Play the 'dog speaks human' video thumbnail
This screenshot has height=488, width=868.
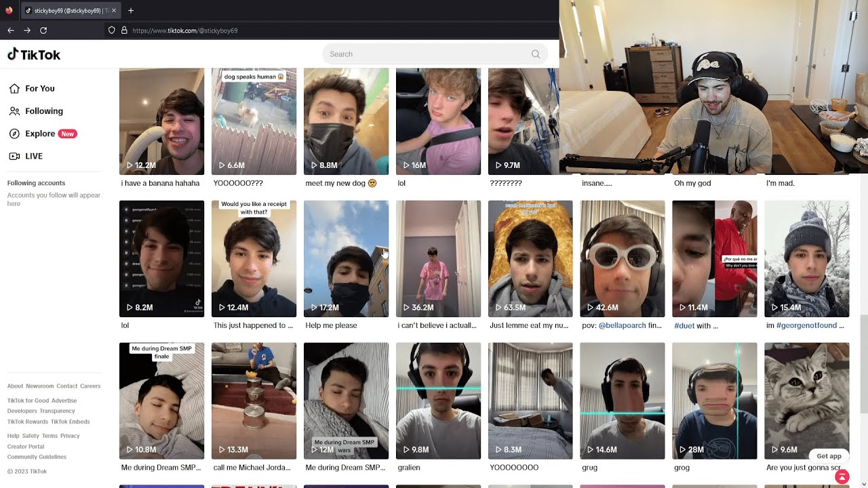[254, 121]
